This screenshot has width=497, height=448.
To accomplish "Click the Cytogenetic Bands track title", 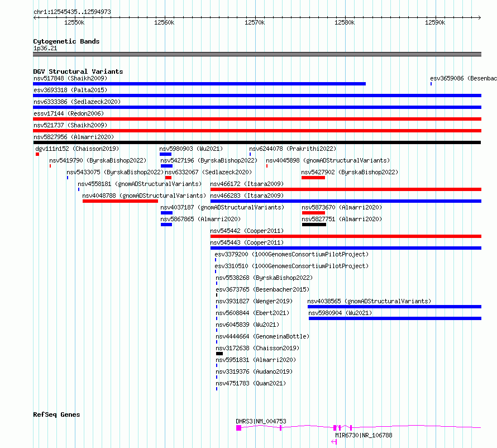I will [x=66, y=41].
